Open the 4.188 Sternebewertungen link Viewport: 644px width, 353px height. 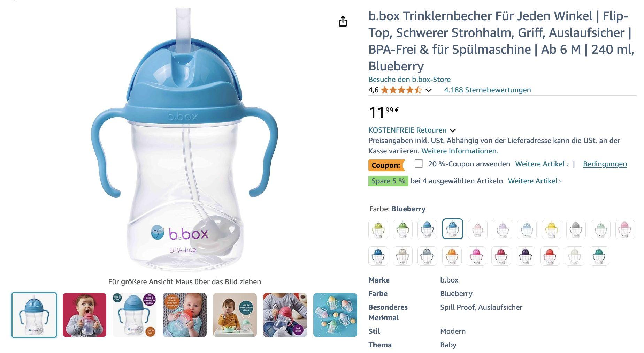[x=487, y=90]
